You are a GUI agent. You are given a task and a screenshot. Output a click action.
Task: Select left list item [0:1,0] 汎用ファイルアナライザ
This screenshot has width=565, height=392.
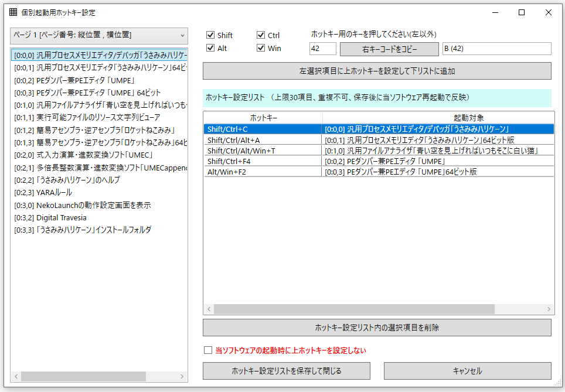[x=99, y=105]
